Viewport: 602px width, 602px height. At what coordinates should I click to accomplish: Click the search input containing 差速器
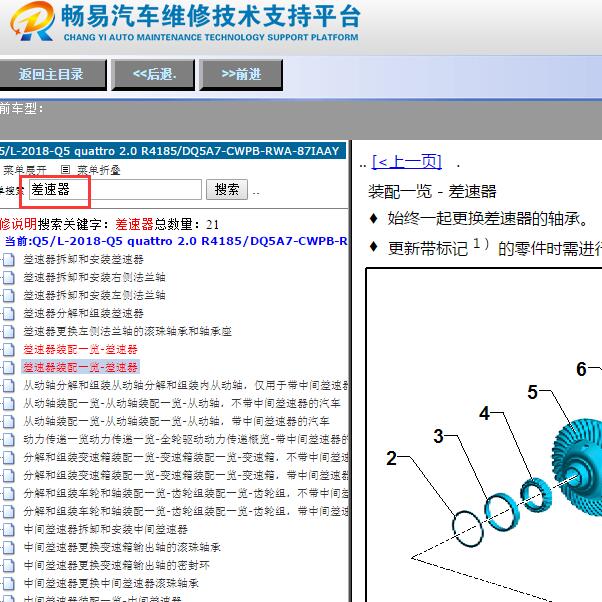click(x=115, y=189)
